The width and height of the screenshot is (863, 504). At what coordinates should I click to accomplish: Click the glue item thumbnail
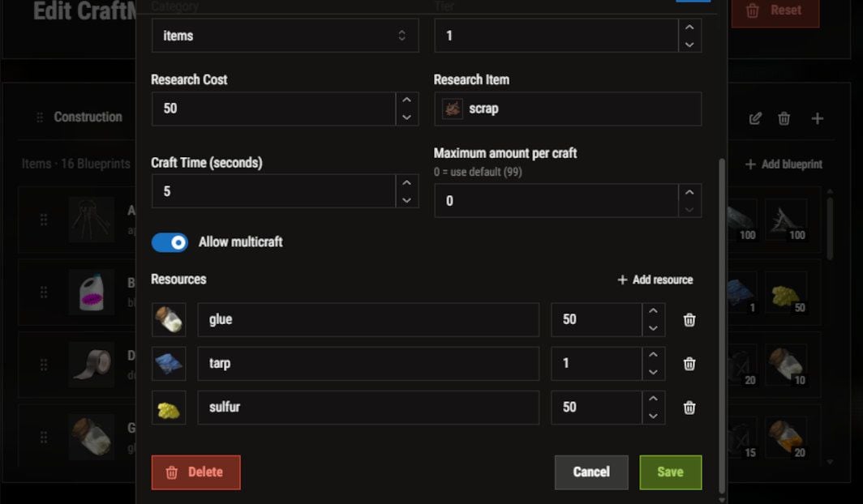[x=169, y=320]
